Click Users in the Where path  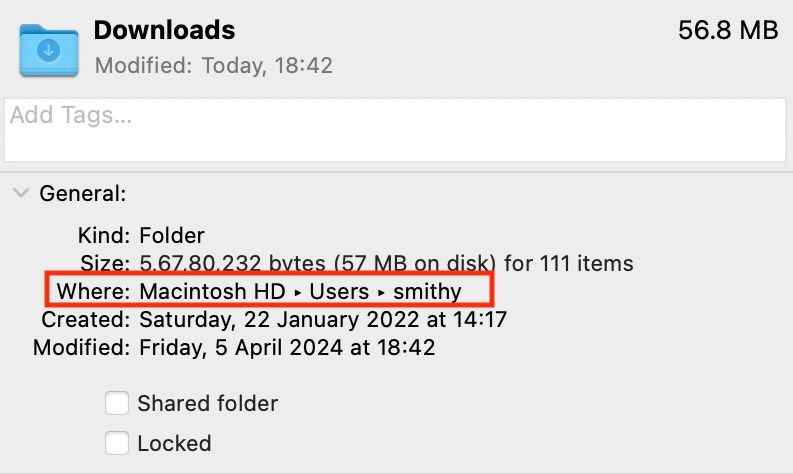[x=338, y=292]
